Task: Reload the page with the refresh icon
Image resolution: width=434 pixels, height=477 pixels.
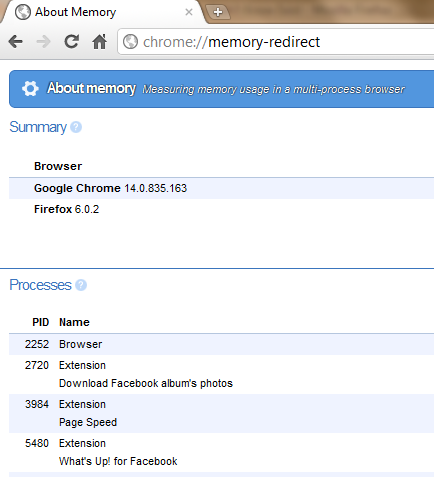Action: click(x=71, y=42)
